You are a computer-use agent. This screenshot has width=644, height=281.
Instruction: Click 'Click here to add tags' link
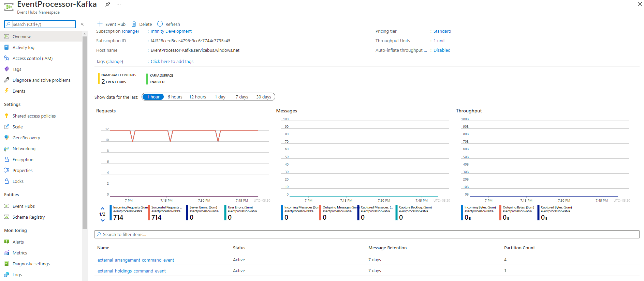pos(172,62)
